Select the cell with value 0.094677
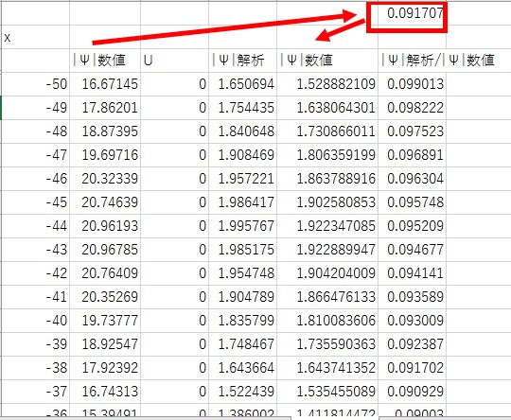511x420 pixels. 412,250
